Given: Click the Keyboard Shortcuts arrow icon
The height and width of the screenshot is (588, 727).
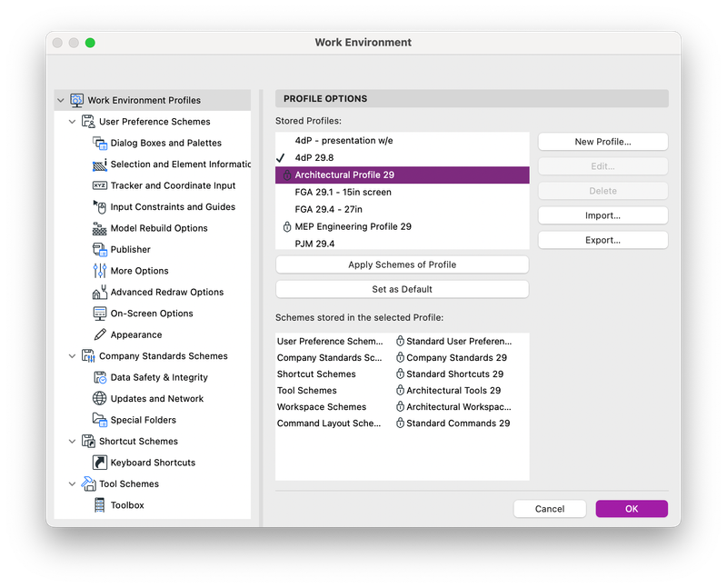Looking at the screenshot, I should (x=100, y=463).
